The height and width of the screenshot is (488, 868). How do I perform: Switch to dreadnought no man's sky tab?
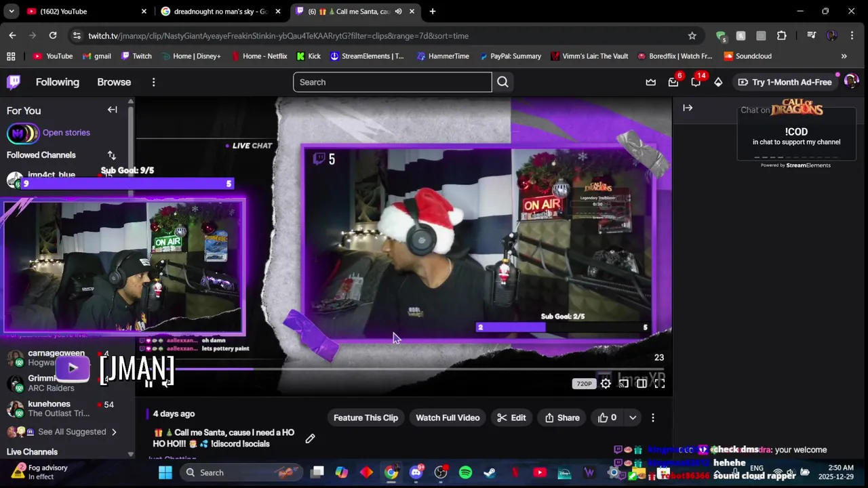point(220,12)
